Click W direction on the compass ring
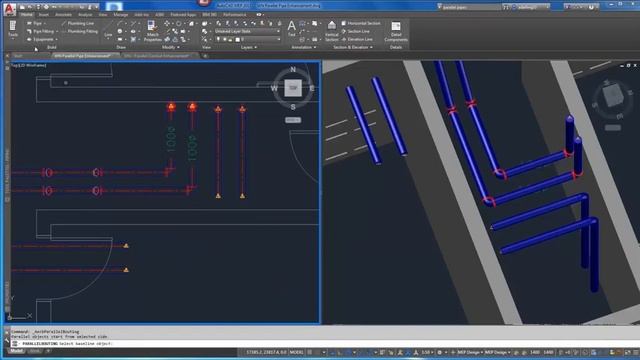Screen dimensions: 640x360 coord(274,88)
